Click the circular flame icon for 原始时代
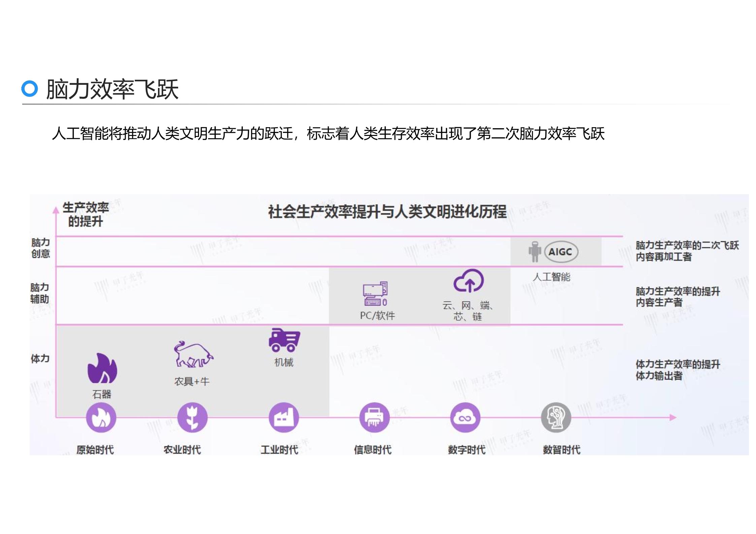The height and width of the screenshot is (534, 756). (x=101, y=417)
